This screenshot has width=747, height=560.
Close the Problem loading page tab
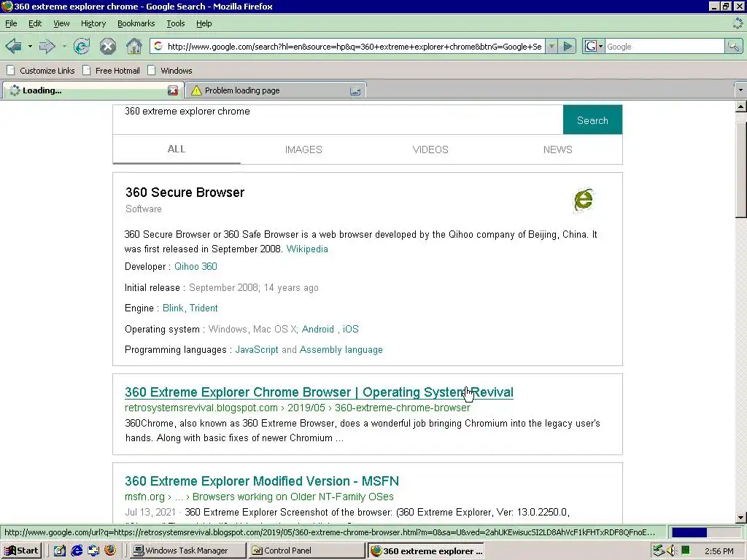(x=355, y=90)
